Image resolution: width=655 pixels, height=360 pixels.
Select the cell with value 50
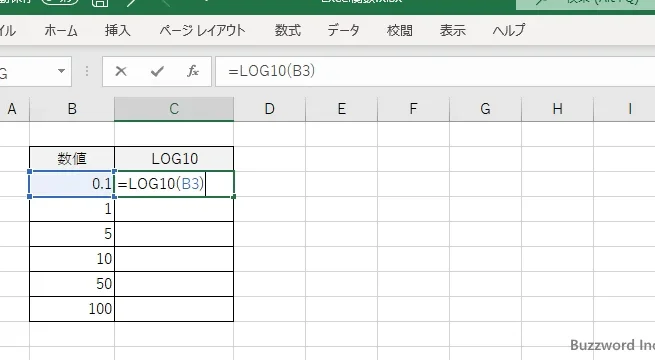(x=72, y=284)
